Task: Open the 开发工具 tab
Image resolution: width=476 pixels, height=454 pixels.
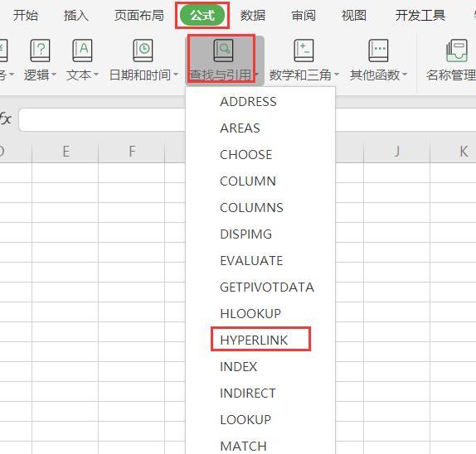Action: pyautogui.click(x=420, y=15)
